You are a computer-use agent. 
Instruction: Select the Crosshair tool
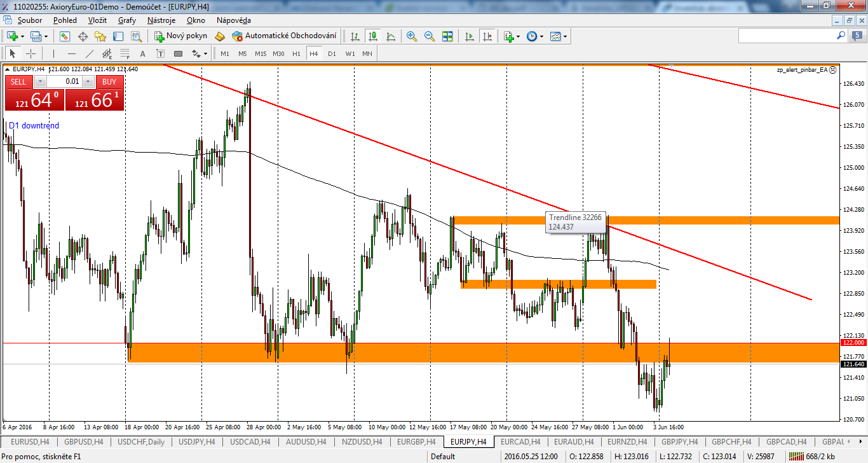coord(31,53)
